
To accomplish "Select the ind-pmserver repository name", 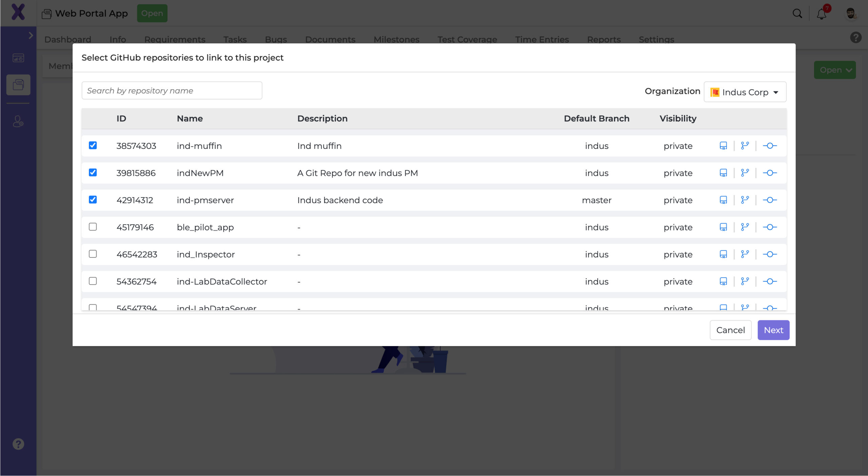I will click(205, 200).
